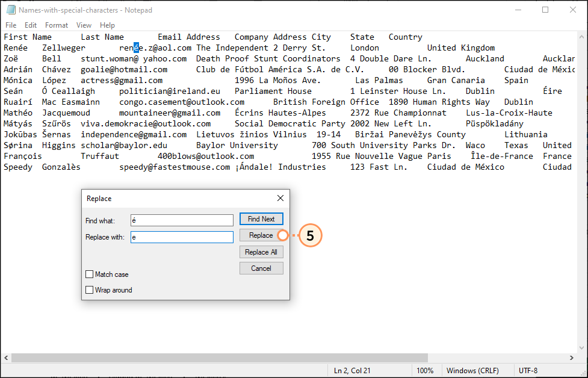Click mountaineer@gmail.com text
This screenshot has height=378, width=588.
coord(170,113)
